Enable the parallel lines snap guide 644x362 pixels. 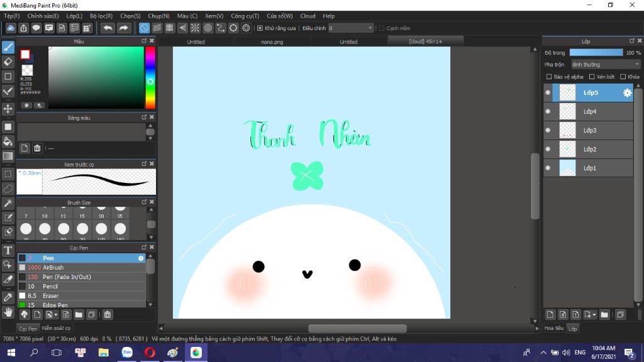(x=157, y=28)
